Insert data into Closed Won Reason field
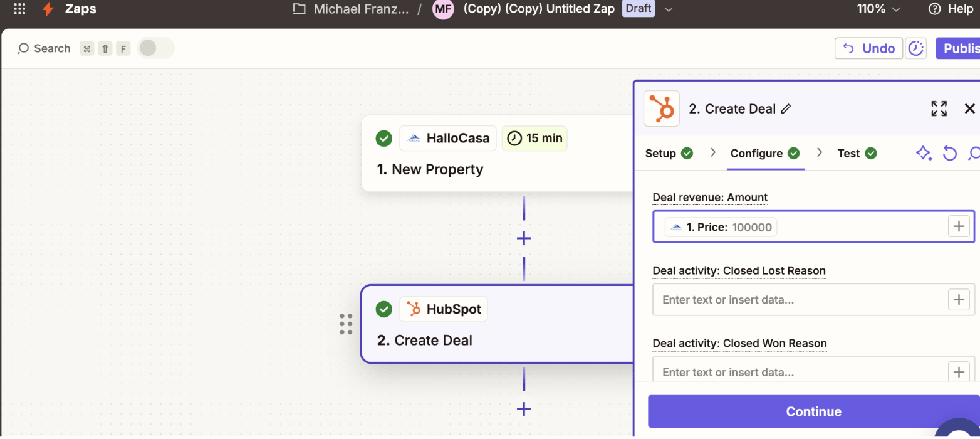980x439 pixels. coord(959,371)
